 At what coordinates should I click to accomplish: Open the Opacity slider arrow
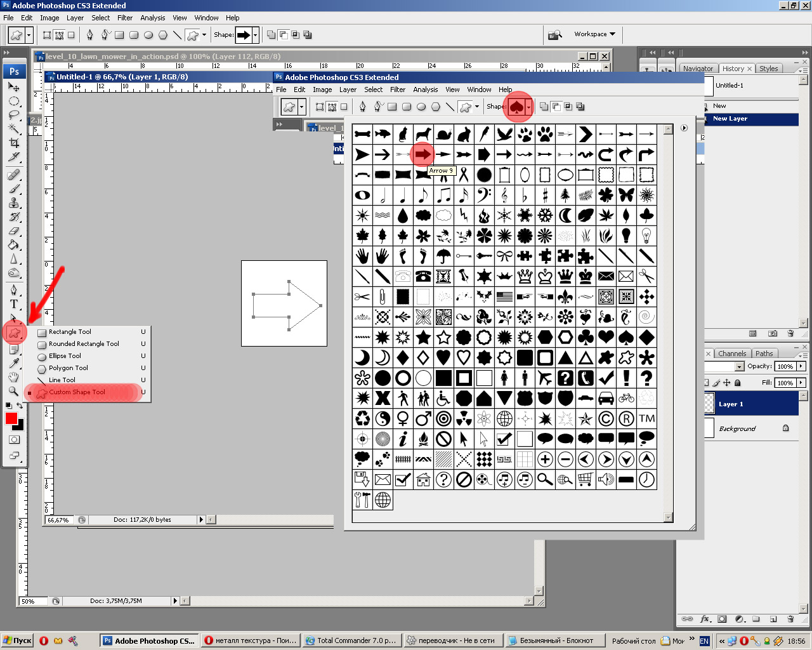(801, 366)
